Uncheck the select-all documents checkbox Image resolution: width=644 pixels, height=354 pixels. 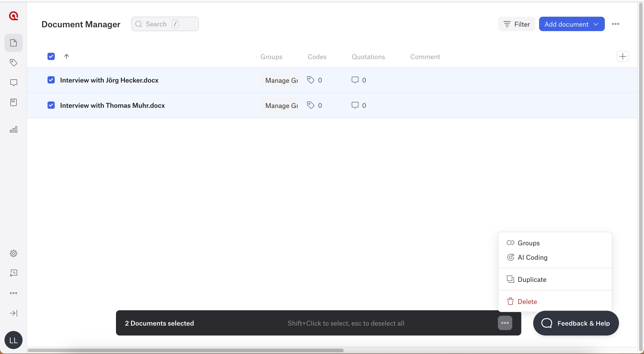[51, 56]
